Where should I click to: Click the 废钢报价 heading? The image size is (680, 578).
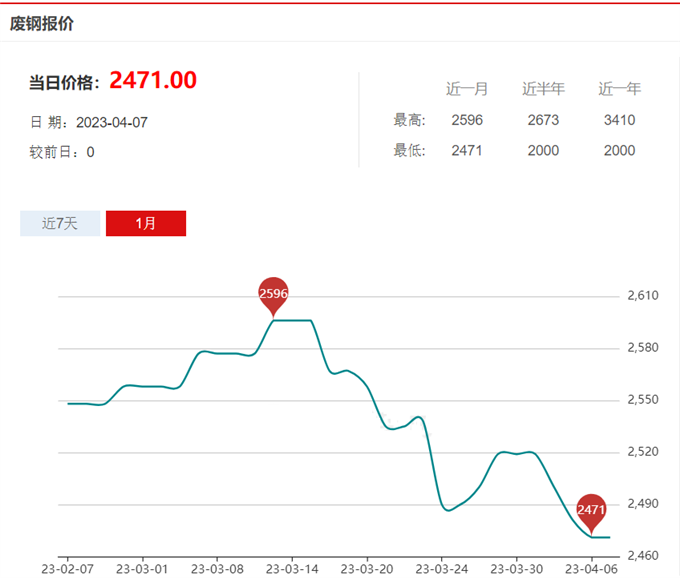[x=42, y=23]
